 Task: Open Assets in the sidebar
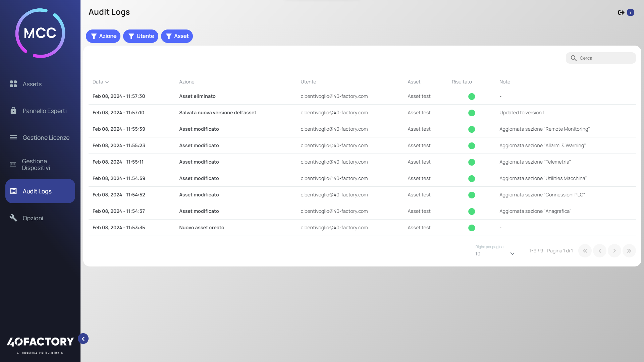click(32, 84)
